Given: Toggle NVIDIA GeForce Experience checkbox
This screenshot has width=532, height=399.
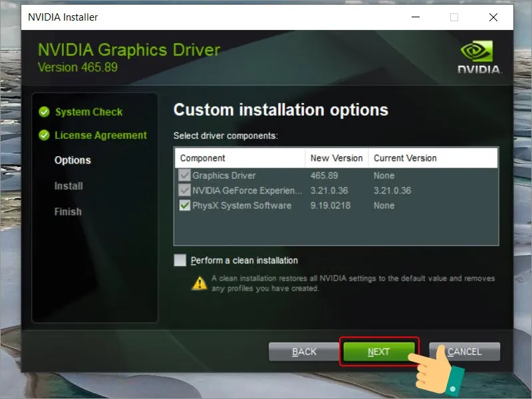Looking at the screenshot, I should click(185, 190).
